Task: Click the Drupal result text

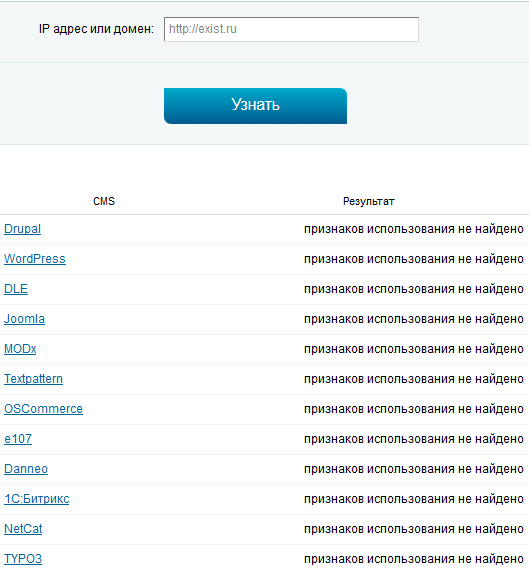Action: 414,230
